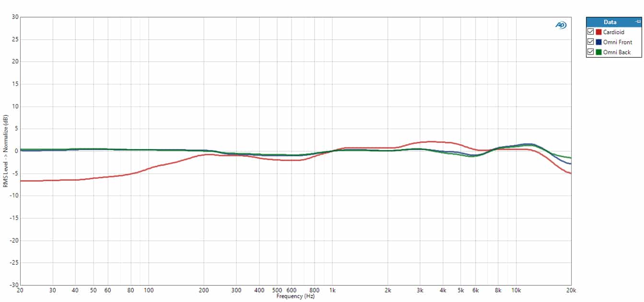The height and width of the screenshot is (302, 644).
Task: Select the RMS Level vertical axis title
Action: coord(5,151)
